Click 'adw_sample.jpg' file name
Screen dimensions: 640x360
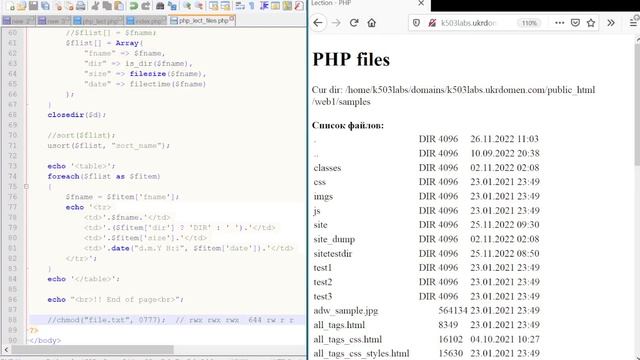346,311
